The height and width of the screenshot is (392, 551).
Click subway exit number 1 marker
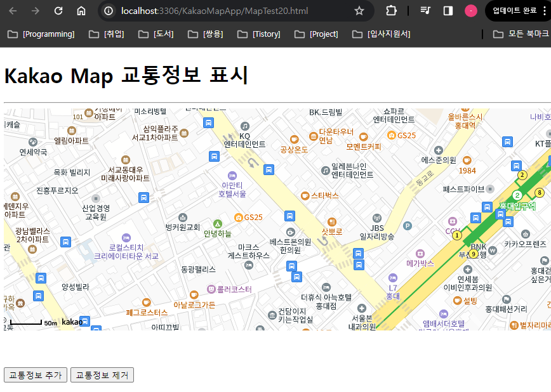[x=456, y=235]
